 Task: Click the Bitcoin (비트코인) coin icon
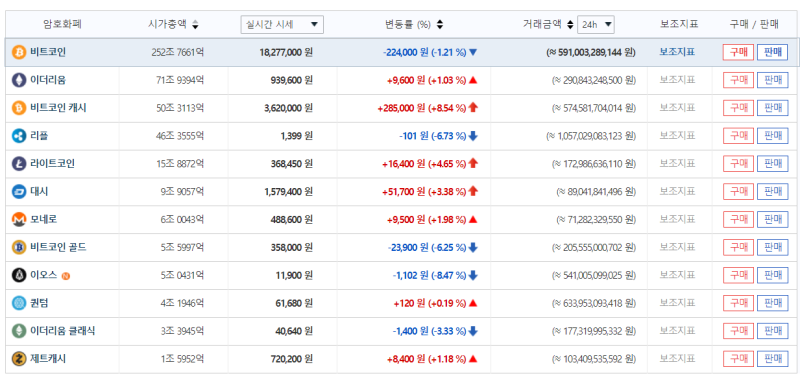click(19, 53)
